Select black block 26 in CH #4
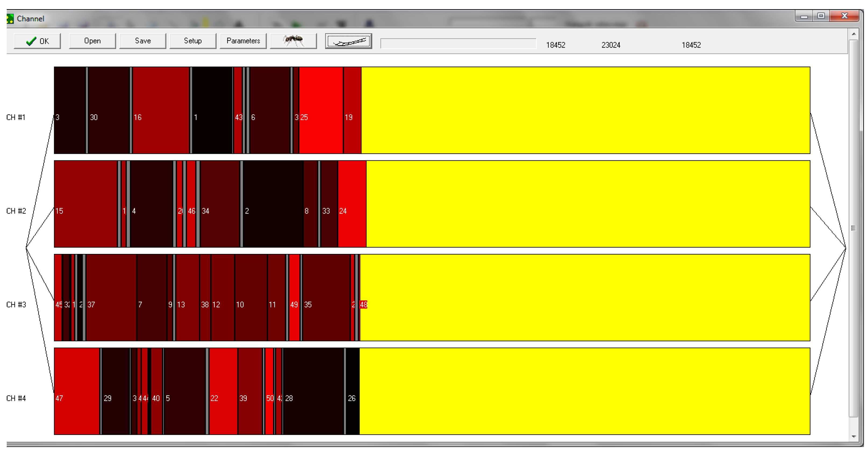 point(353,391)
